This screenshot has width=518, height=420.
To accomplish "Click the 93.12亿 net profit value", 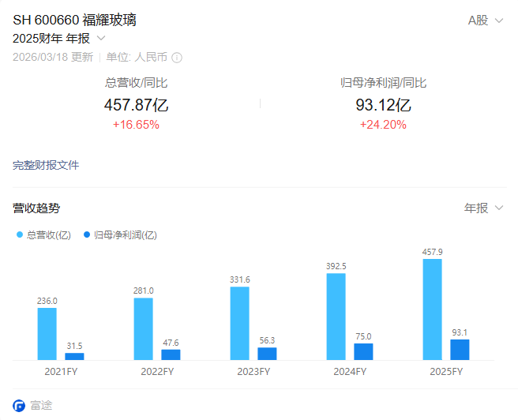I will point(383,105).
